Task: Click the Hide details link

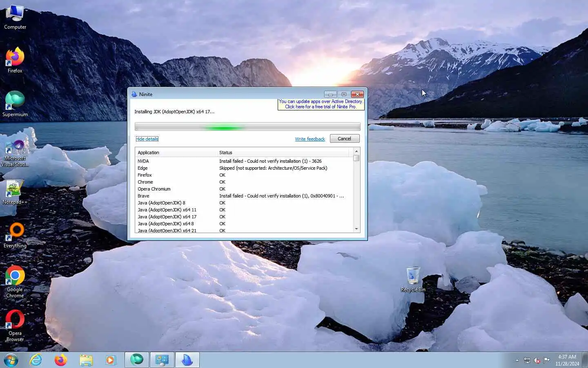Action: [x=147, y=139]
